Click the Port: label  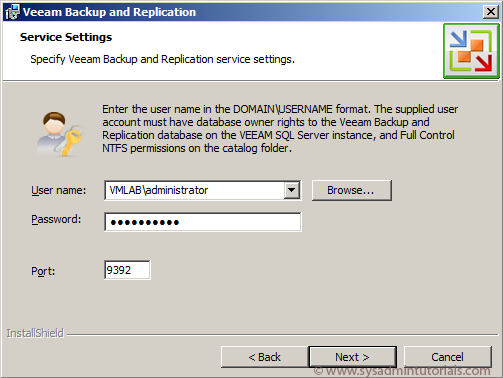(x=43, y=271)
